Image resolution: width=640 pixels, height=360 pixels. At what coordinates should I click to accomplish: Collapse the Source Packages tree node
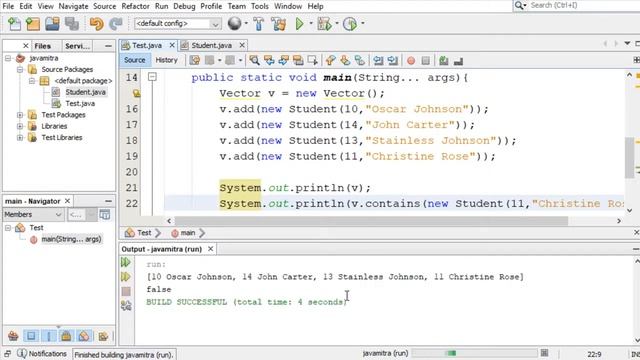pyautogui.click(x=20, y=69)
